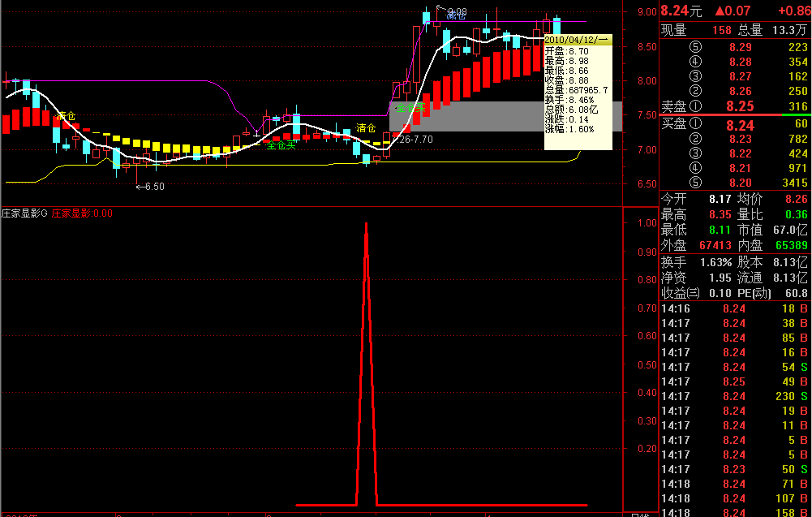Click the 买盘 ① price 8.24
This screenshot has width=812, height=517.
(740, 125)
